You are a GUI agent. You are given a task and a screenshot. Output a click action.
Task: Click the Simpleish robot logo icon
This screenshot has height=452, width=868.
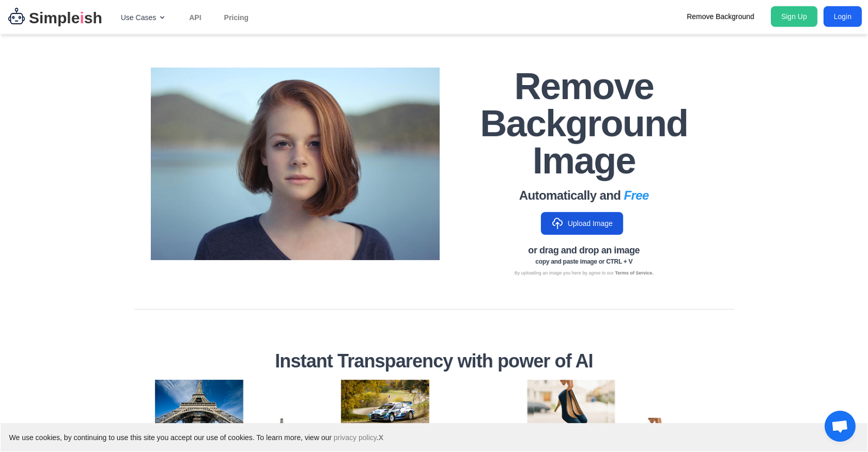16,17
